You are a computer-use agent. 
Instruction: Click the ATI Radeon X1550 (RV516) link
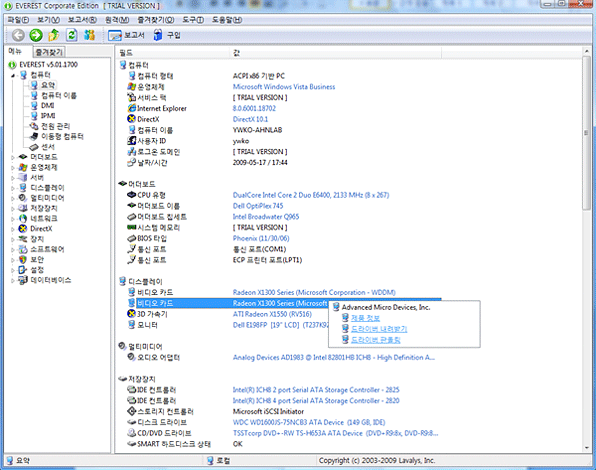coord(272,314)
